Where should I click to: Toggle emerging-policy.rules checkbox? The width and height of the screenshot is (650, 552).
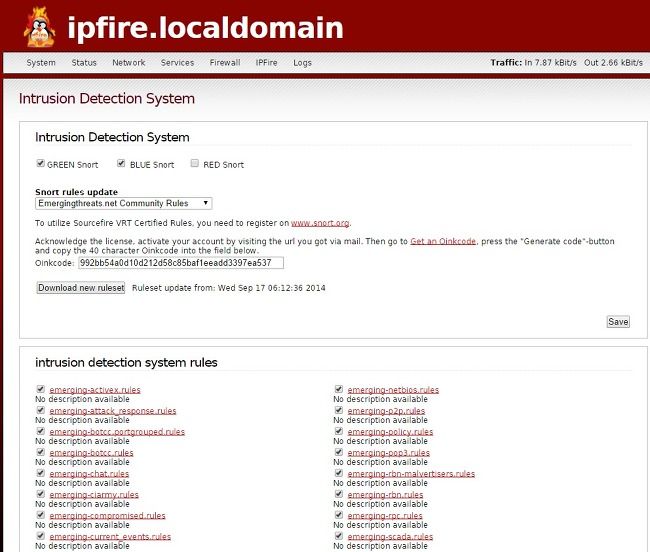tap(339, 431)
